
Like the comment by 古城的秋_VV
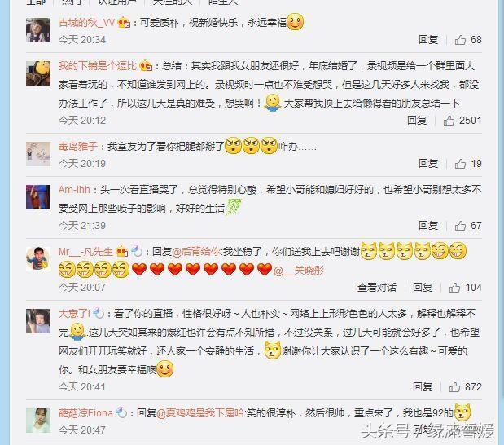click(x=468, y=40)
